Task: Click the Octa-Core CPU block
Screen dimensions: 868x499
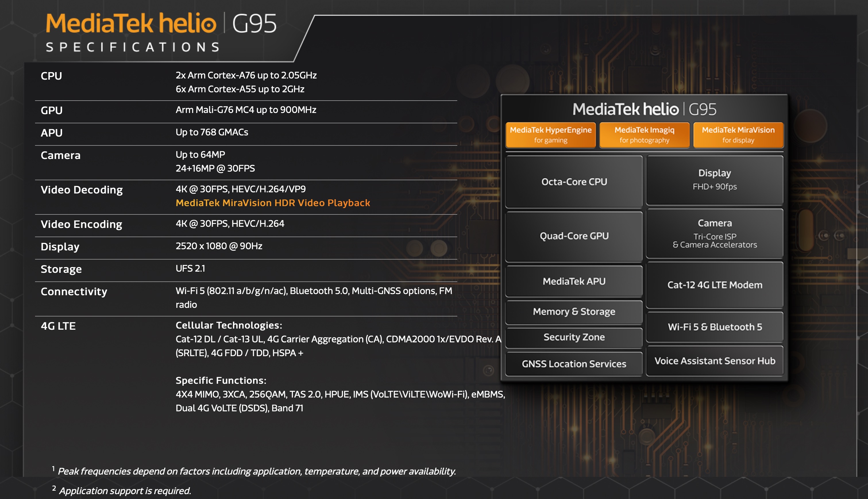Action: [574, 182]
